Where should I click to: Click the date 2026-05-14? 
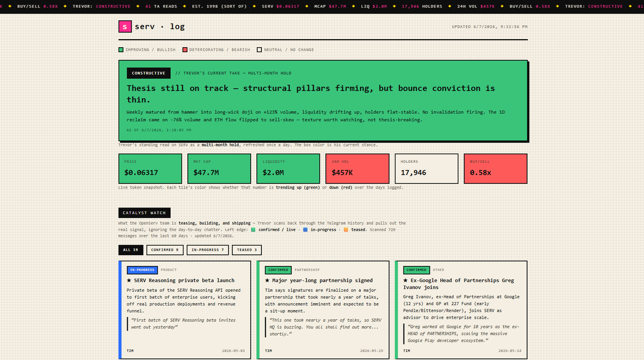point(510,351)
